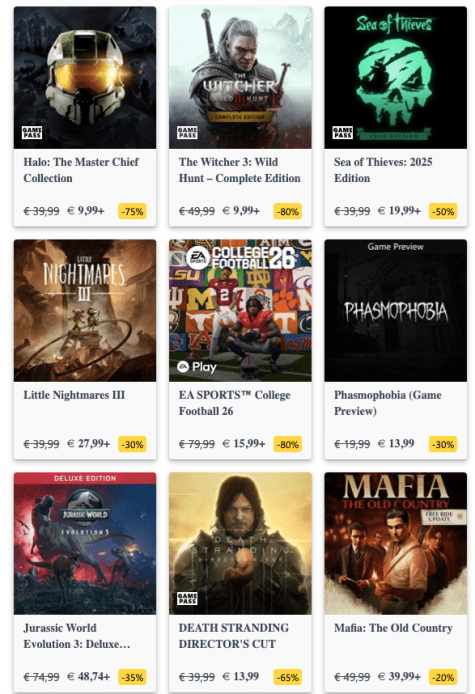Open EA SPORTS College Football 26 title link
The image size is (475, 694).
pyautogui.click(x=235, y=403)
